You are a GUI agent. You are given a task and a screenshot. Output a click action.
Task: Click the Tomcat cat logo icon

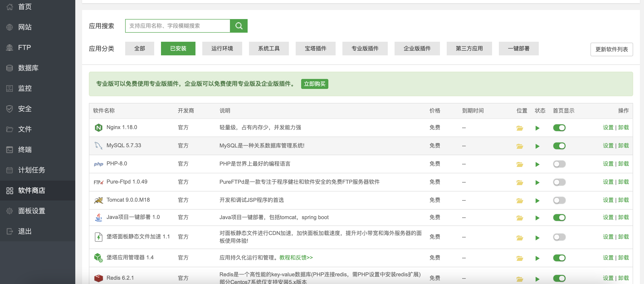[x=98, y=200]
